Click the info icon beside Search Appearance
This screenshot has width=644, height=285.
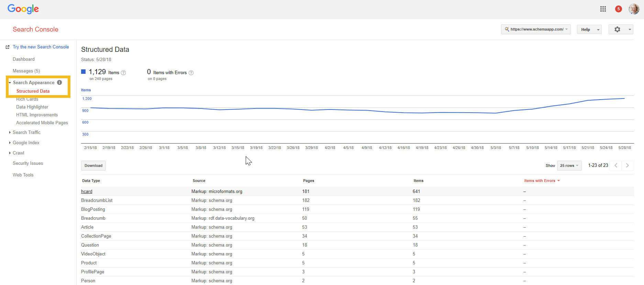[x=59, y=82]
